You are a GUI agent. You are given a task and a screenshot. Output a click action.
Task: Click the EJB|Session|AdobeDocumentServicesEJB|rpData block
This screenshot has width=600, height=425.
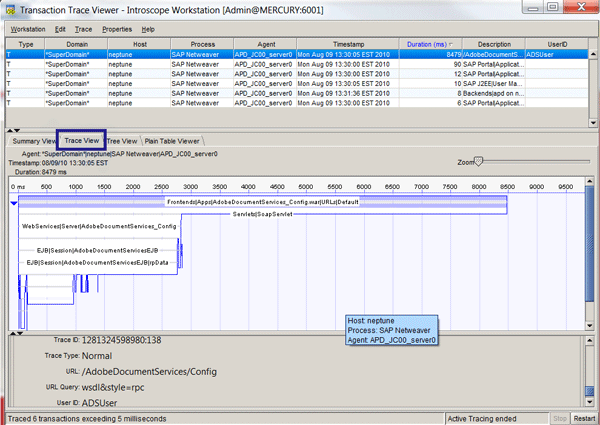coord(97,261)
